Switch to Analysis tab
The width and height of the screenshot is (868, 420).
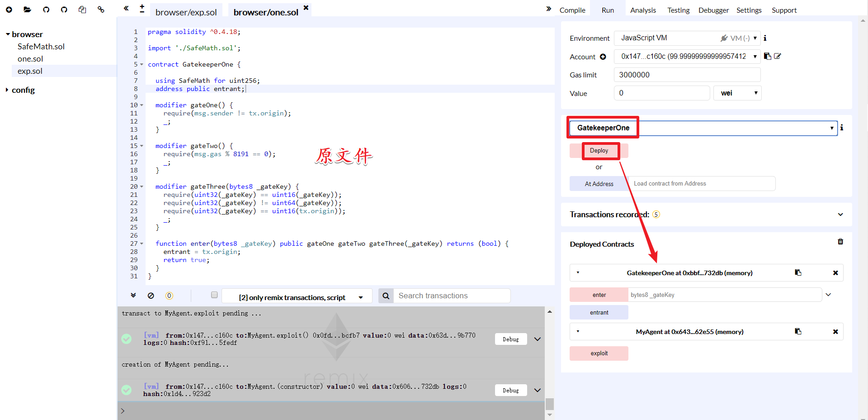[x=643, y=10]
